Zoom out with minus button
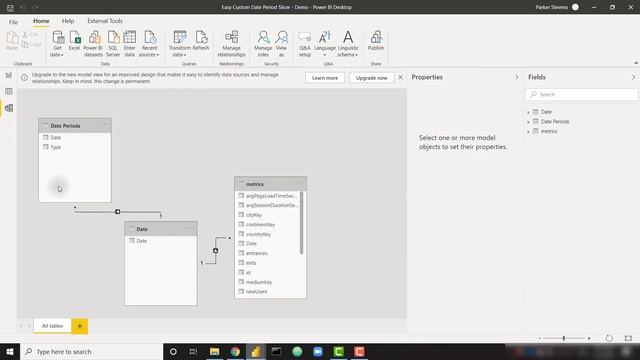 540,338
